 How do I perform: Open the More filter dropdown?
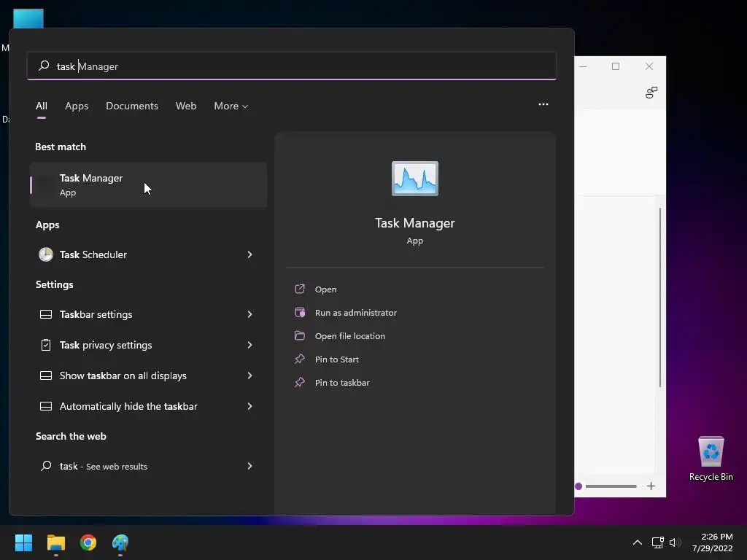coord(231,106)
